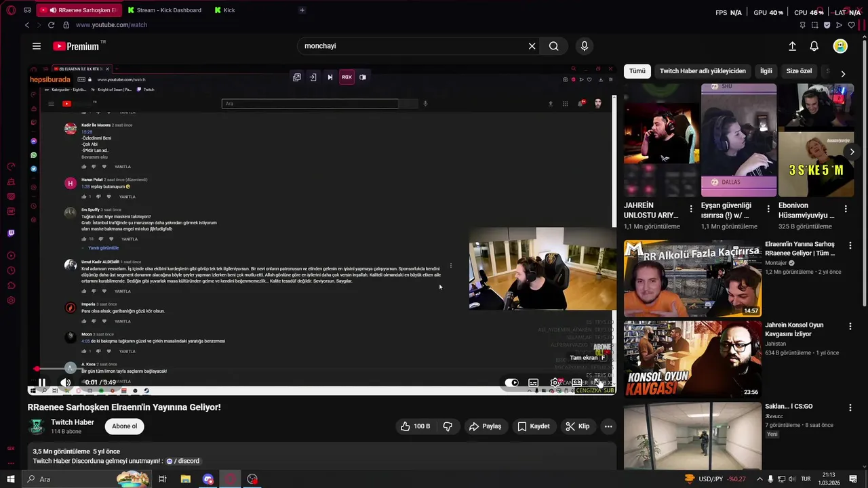Toggle autoplay switch in player

click(512, 383)
